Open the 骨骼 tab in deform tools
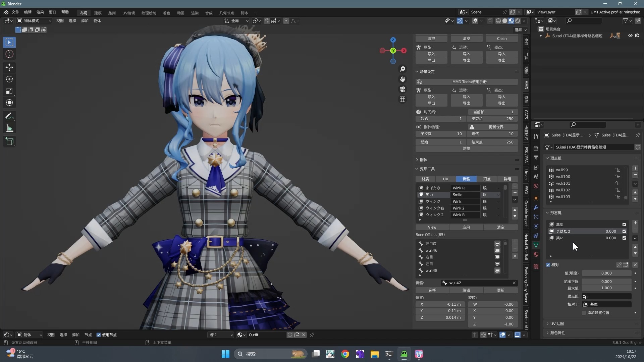This screenshot has width=644, height=362. click(466, 179)
